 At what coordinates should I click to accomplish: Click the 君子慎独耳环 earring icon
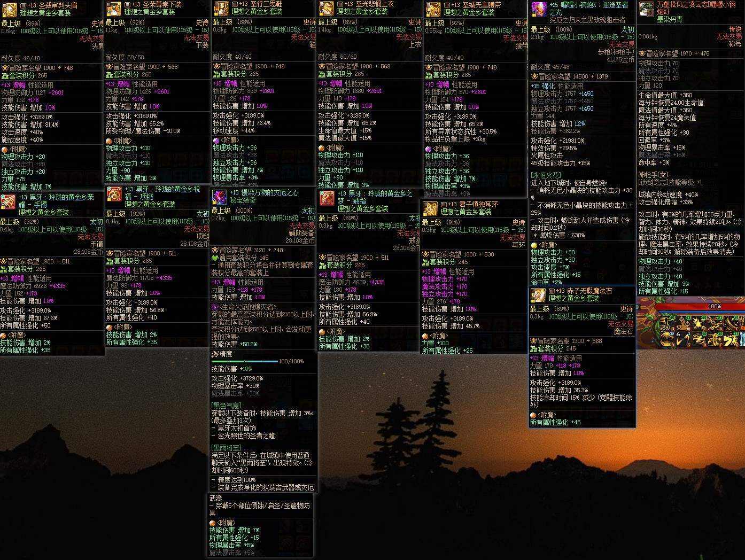430,209
